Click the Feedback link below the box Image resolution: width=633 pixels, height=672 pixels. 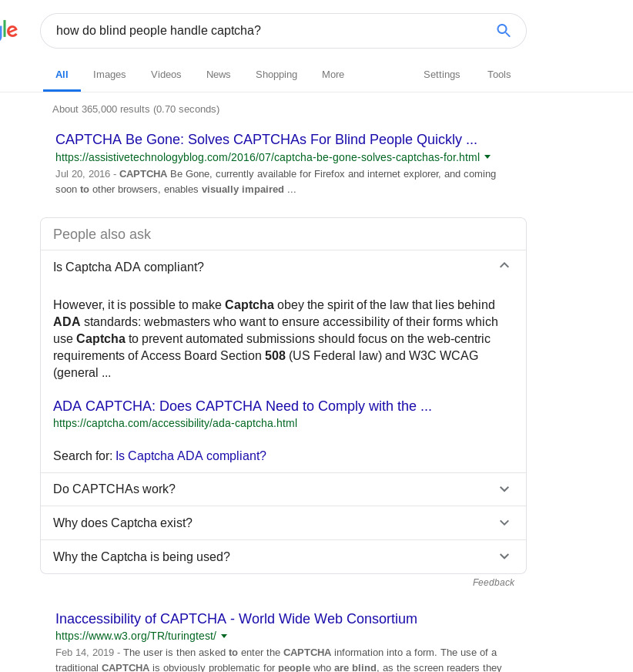point(494,583)
